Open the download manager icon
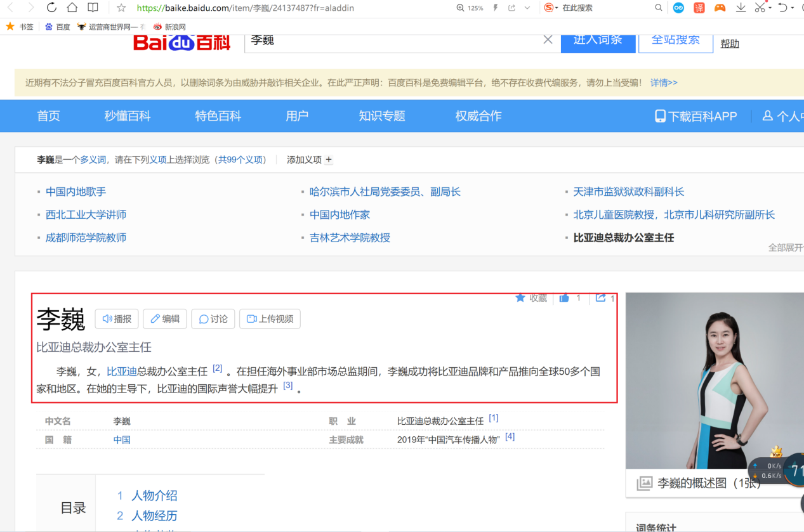 (x=741, y=8)
